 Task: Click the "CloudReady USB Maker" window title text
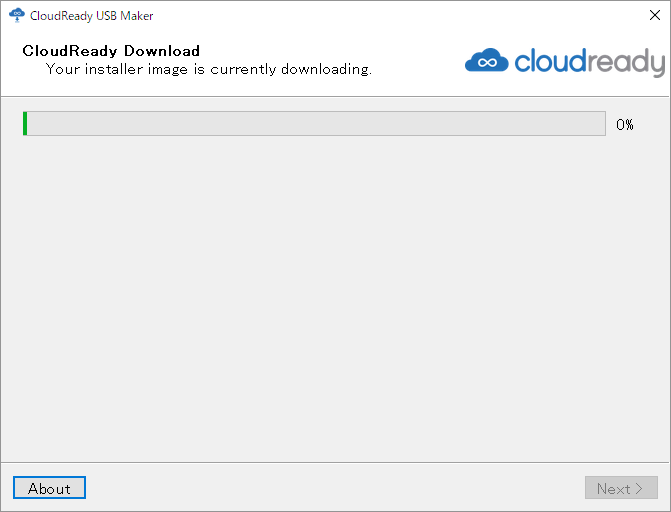click(x=92, y=15)
